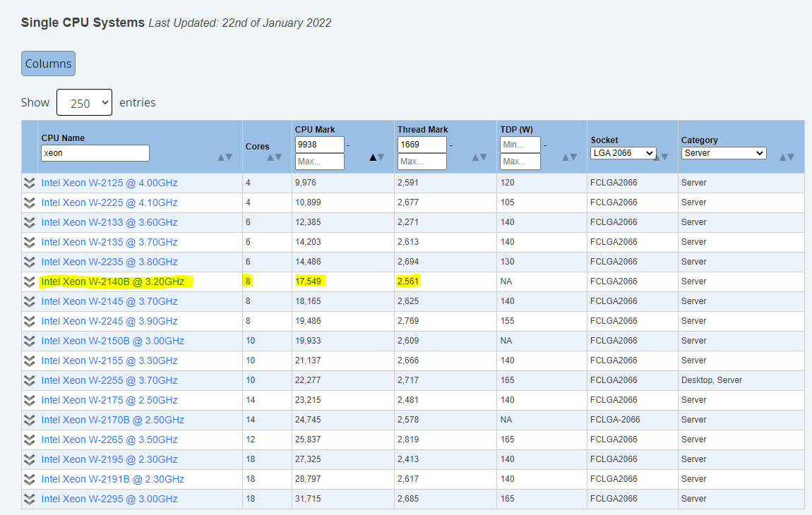Open Intel Xeon W-2295 @ 3.00GHz link
812x515 pixels.
point(109,499)
